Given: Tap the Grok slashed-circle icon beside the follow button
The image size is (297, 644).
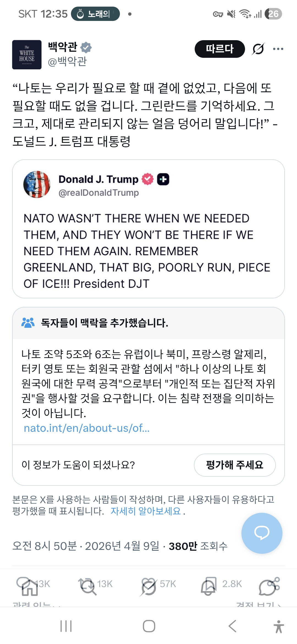Looking at the screenshot, I should [x=258, y=49].
